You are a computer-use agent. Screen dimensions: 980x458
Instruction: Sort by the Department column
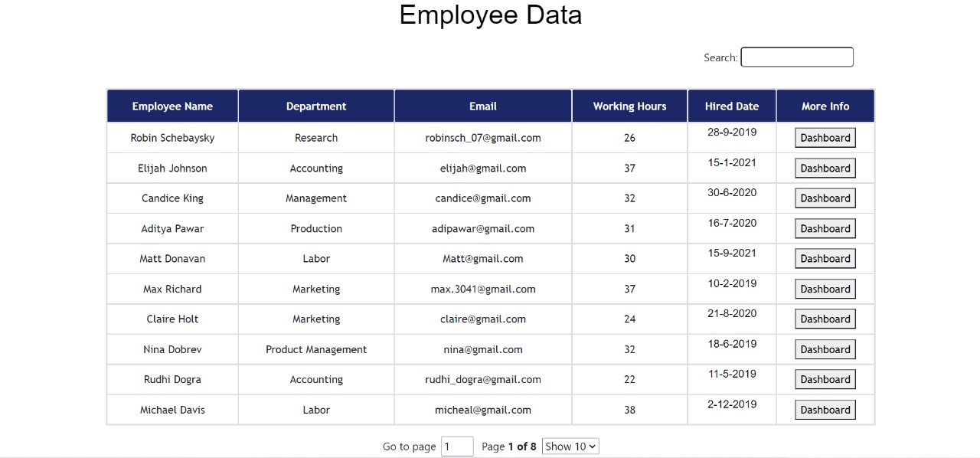click(x=316, y=106)
